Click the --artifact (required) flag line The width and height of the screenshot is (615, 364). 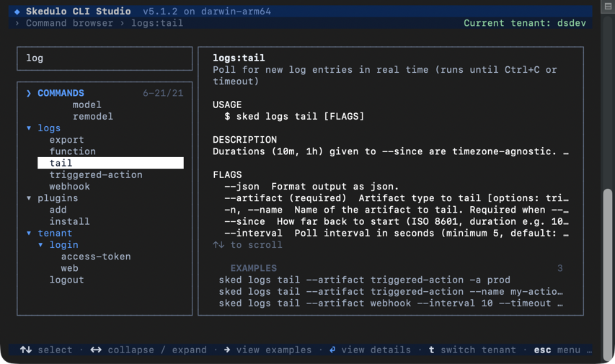pos(397,198)
